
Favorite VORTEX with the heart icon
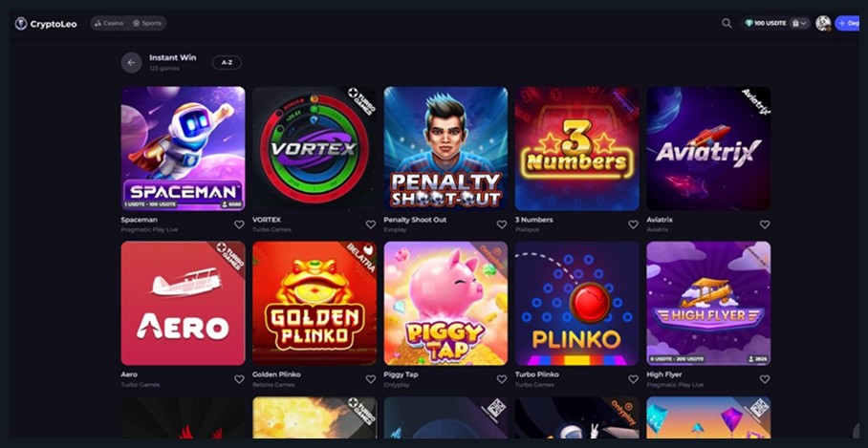point(370,224)
